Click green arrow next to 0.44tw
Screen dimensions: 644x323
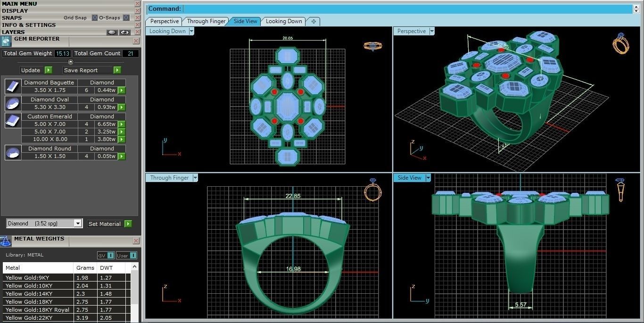tap(122, 90)
